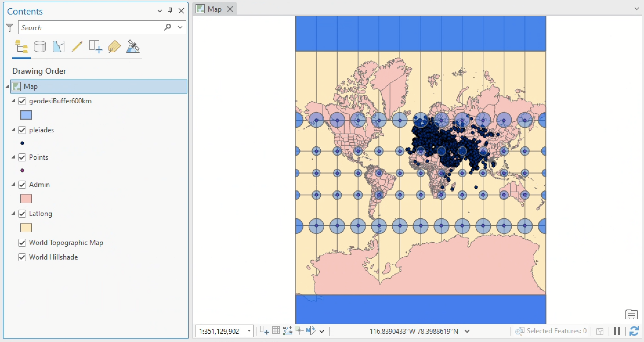Toggle the map grid icon

276,330
